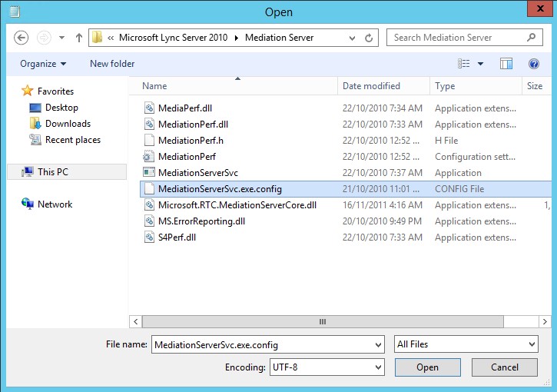Click New folder in the toolbar
The image size is (557, 392).
(x=112, y=64)
